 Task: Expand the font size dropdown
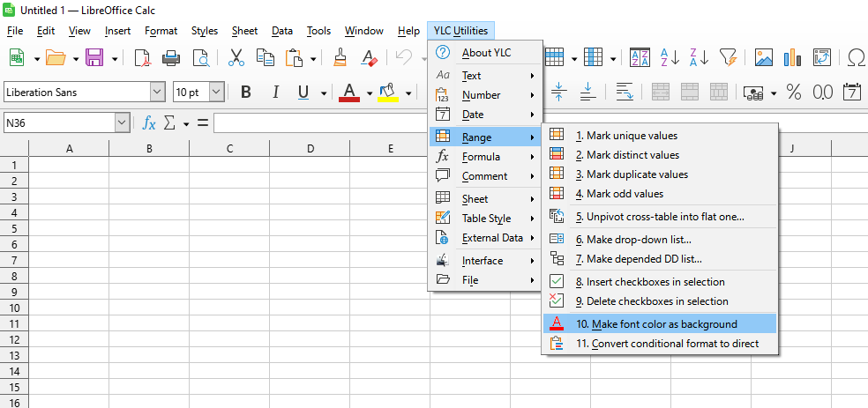coord(216,92)
